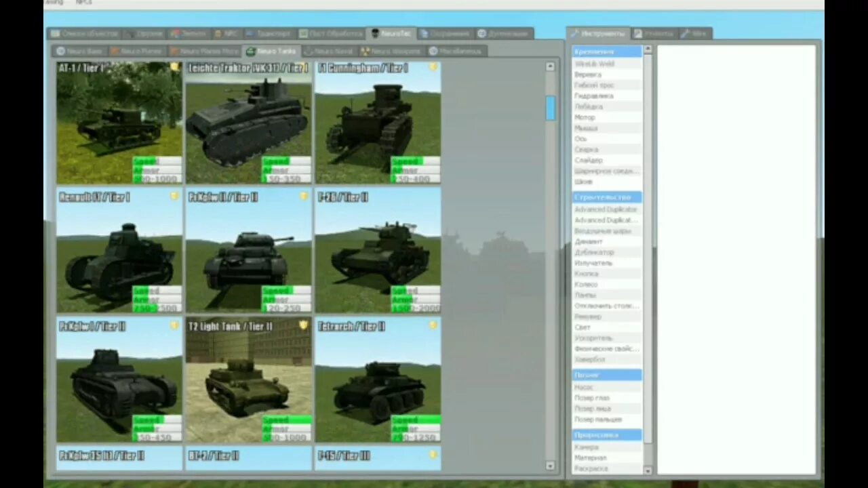The height and width of the screenshot is (488, 868).
Task: Select the Излучатель tool
Action: 607,263
